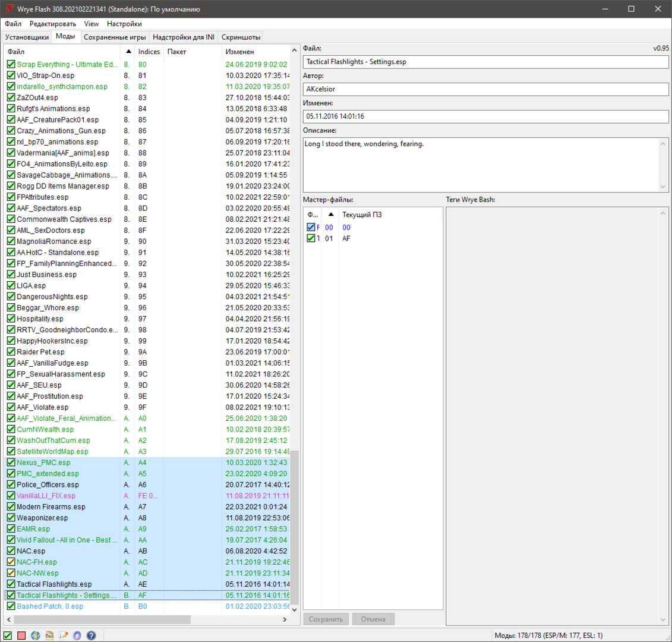Open the Настройки menu
The height and width of the screenshot is (642, 672).
124,24
